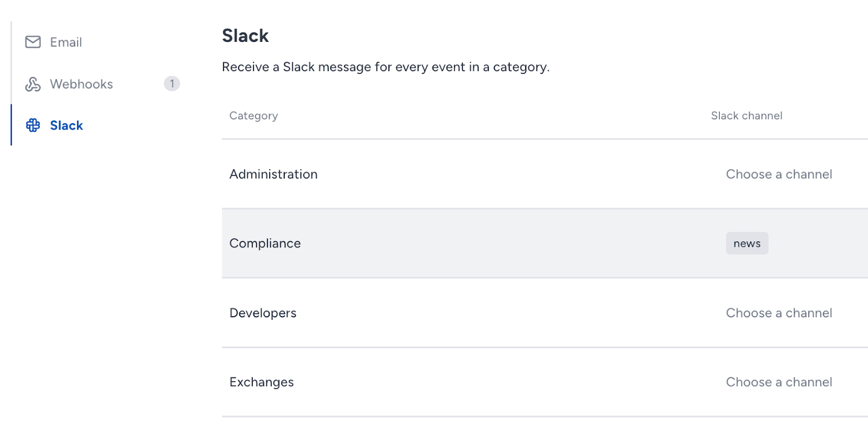Select the Administration category row label
The height and width of the screenshot is (422, 868).
pyautogui.click(x=273, y=174)
